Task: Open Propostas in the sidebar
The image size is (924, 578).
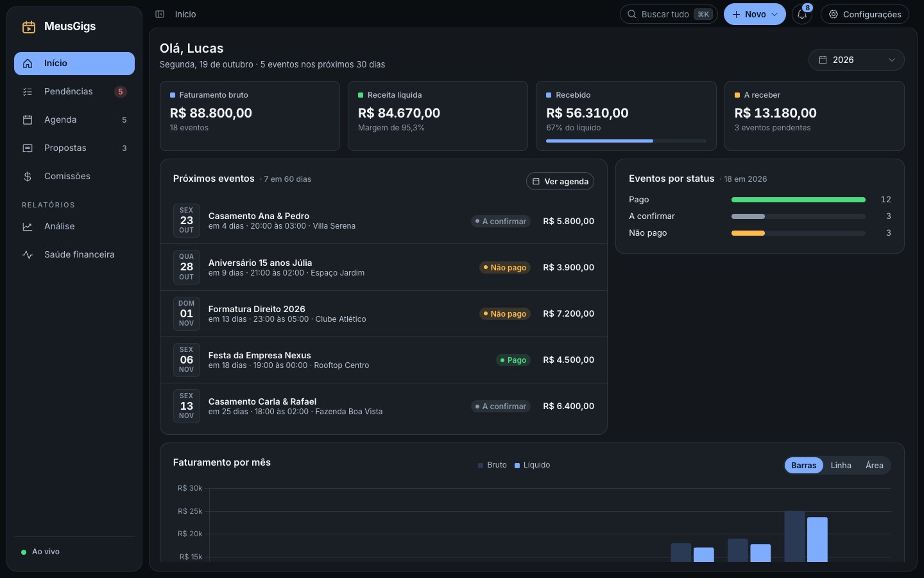Action: coord(74,148)
